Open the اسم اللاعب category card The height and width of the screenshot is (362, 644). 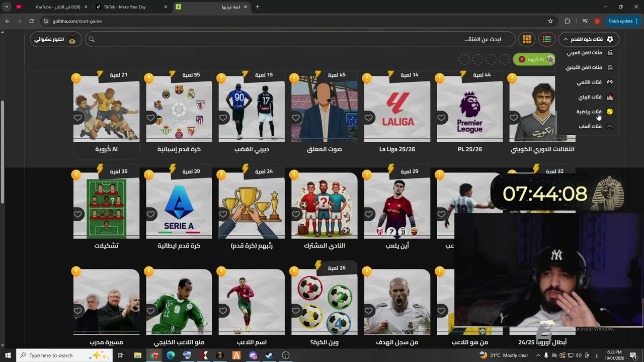coord(252,302)
